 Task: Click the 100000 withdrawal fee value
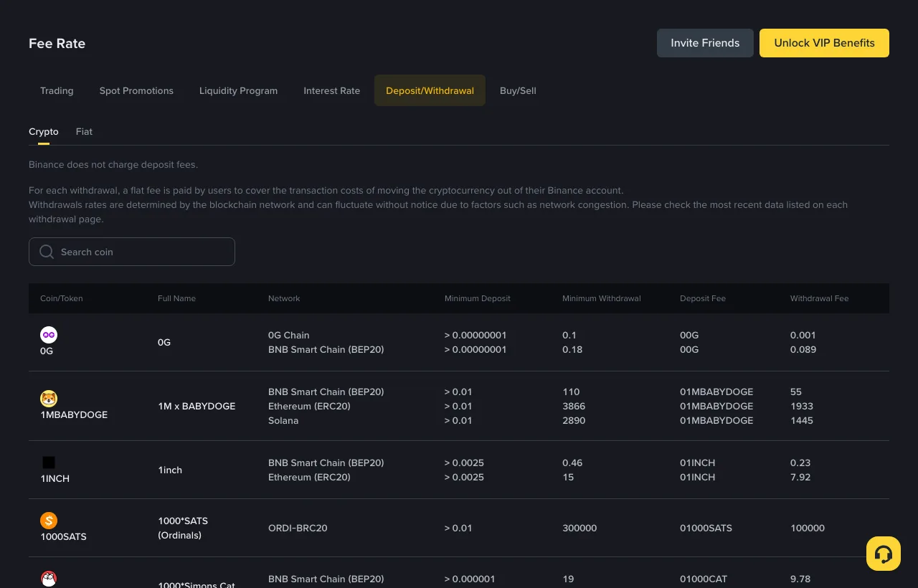coord(808,528)
